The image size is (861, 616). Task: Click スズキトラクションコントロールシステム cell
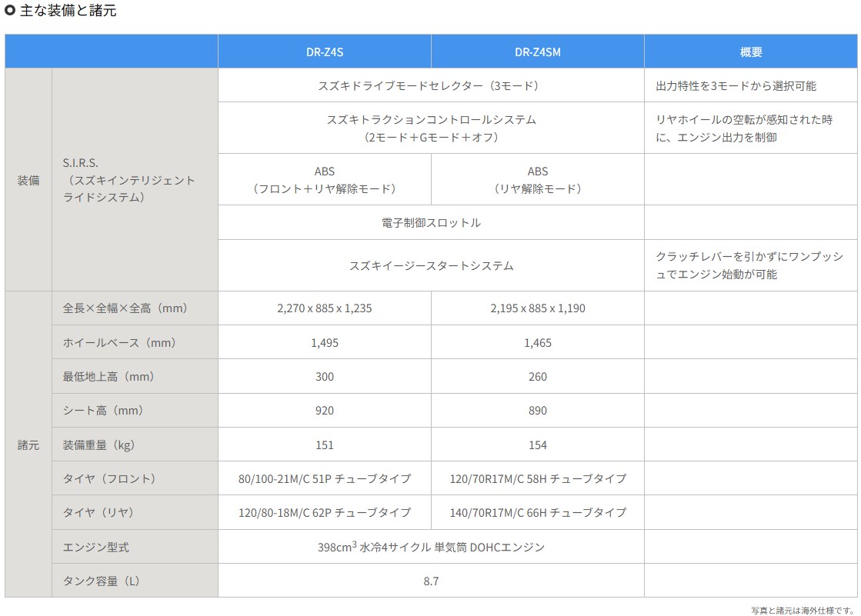[x=431, y=128]
